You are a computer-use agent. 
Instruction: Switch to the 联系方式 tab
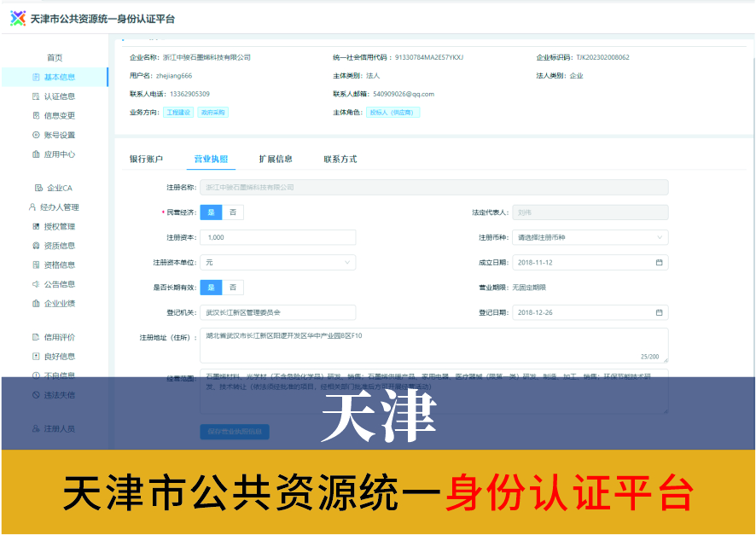340,159
